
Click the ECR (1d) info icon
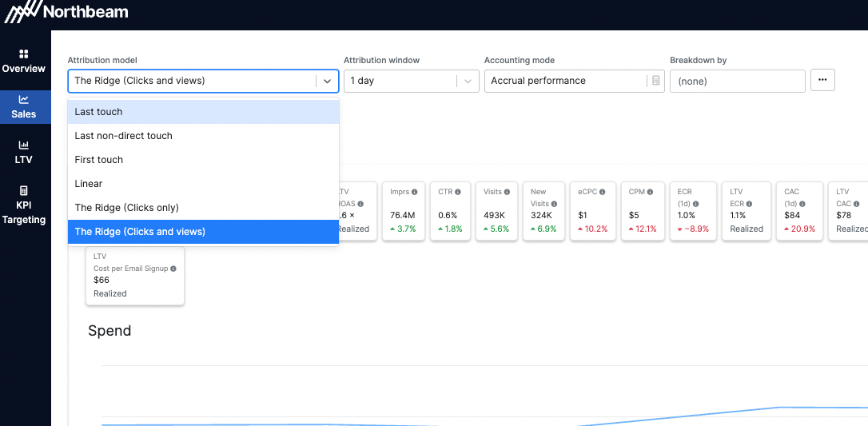(x=696, y=204)
